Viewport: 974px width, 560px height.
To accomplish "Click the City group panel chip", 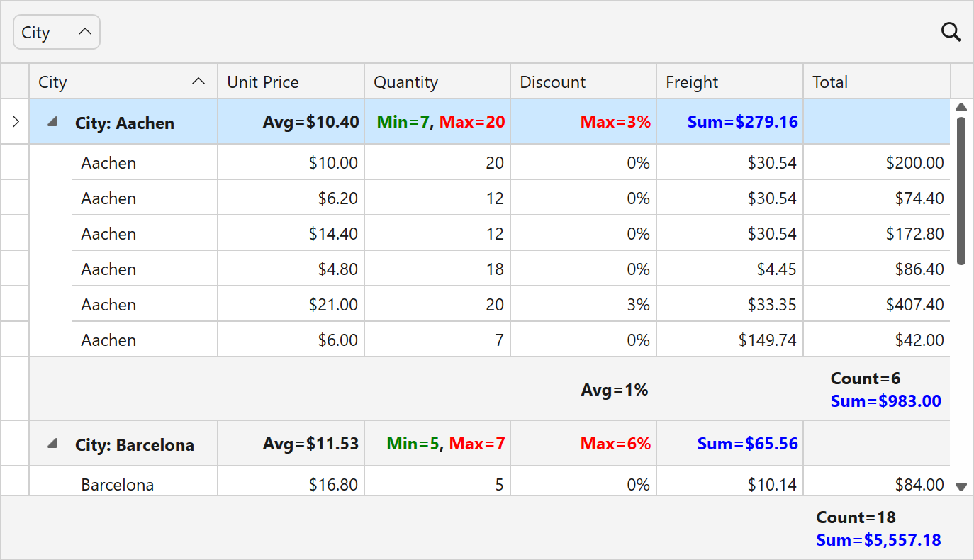I will coord(57,32).
